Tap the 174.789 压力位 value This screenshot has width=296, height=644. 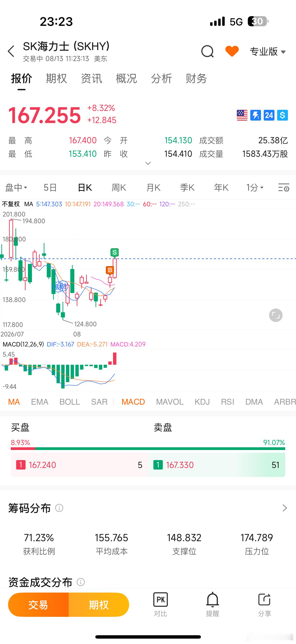point(257,538)
